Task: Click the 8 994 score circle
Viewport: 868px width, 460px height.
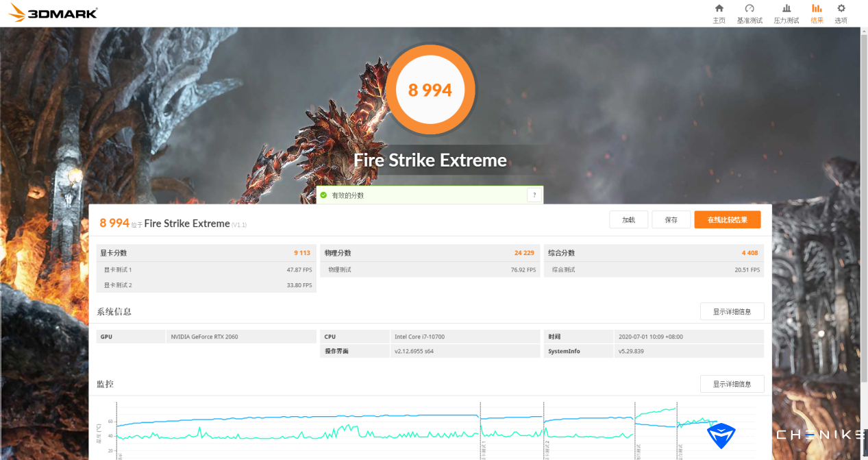Action: click(430, 90)
